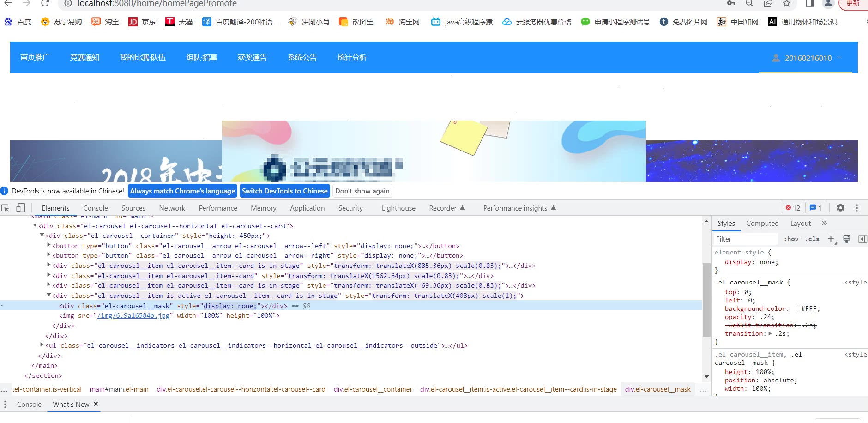The height and width of the screenshot is (423, 868).
Task: Expand the el-carousel__indicators ul node
Action: (x=42, y=345)
